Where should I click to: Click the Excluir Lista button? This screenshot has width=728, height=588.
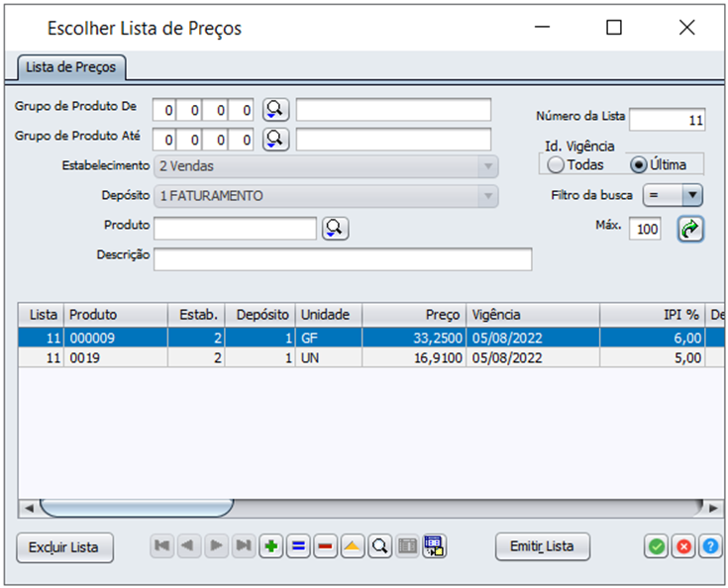pos(64,547)
